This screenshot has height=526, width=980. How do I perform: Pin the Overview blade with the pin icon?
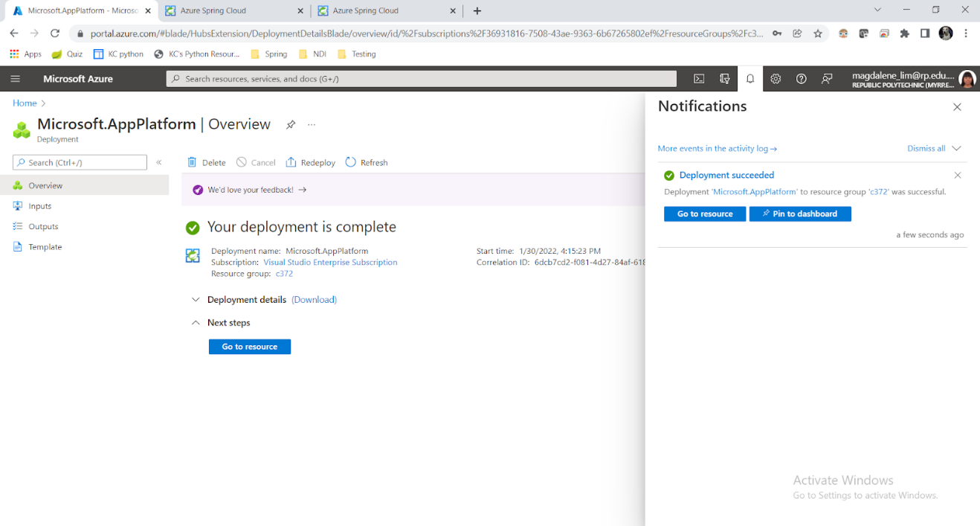[290, 124]
